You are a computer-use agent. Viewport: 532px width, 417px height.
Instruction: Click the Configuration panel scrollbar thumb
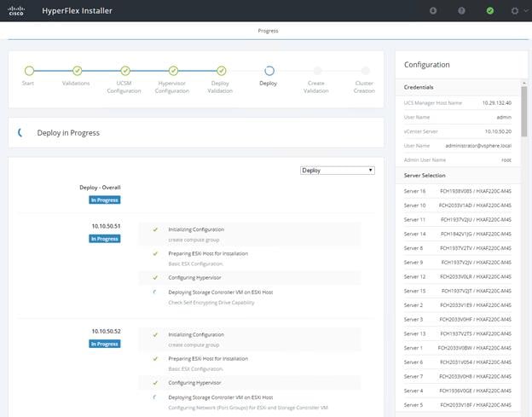tap(524, 112)
